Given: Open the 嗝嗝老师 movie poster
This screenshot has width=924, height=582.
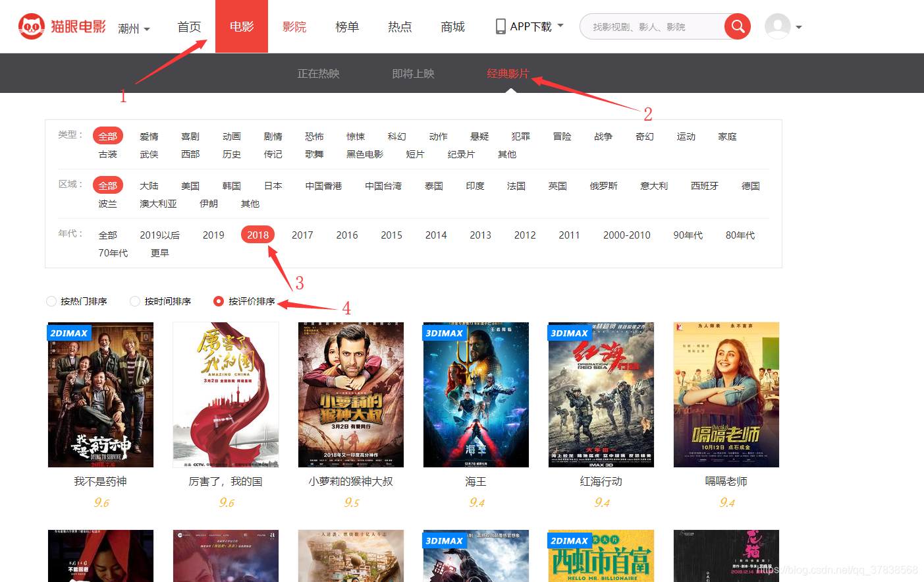Looking at the screenshot, I should click(x=726, y=395).
